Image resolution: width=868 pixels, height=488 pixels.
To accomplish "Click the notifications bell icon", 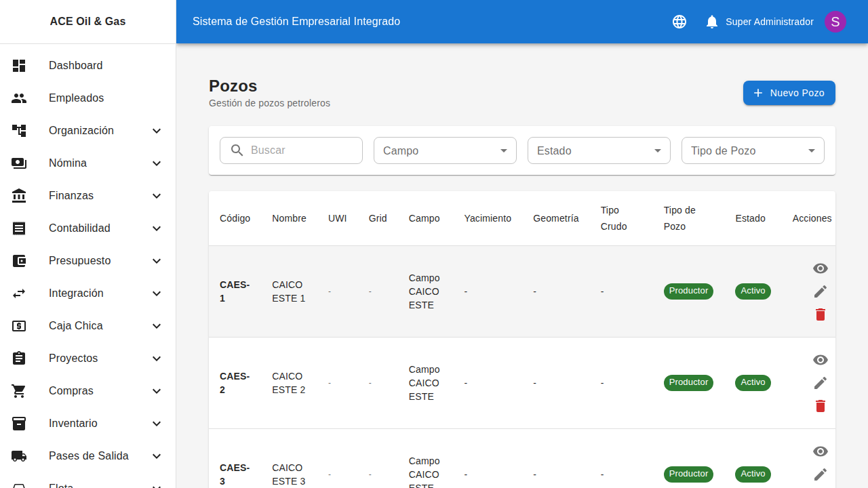I will pyautogui.click(x=711, y=22).
